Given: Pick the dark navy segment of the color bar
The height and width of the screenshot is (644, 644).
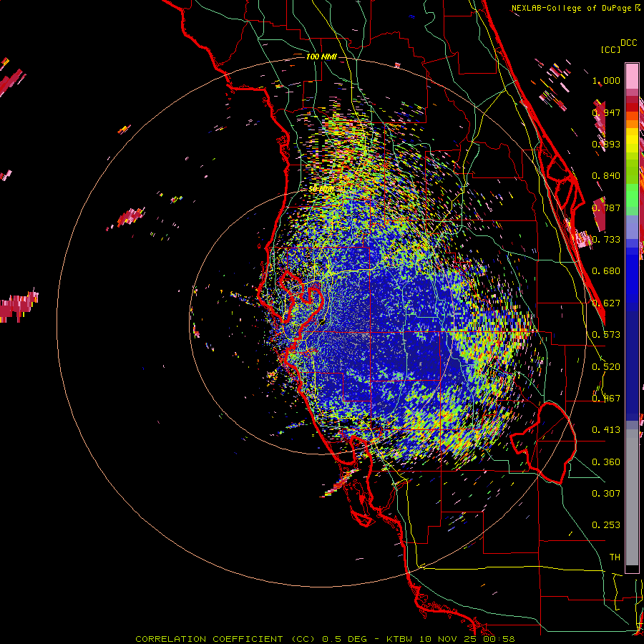Looking at the screenshot, I should (x=632, y=364).
